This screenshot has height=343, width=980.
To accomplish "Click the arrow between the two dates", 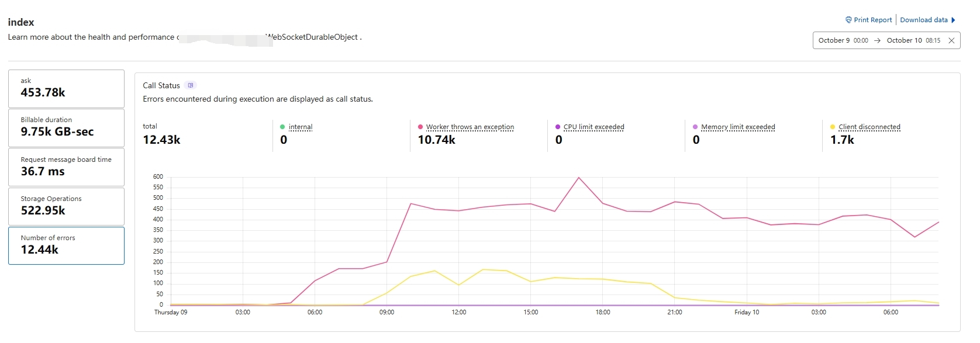I will pyautogui.click(x=877, y=40).
